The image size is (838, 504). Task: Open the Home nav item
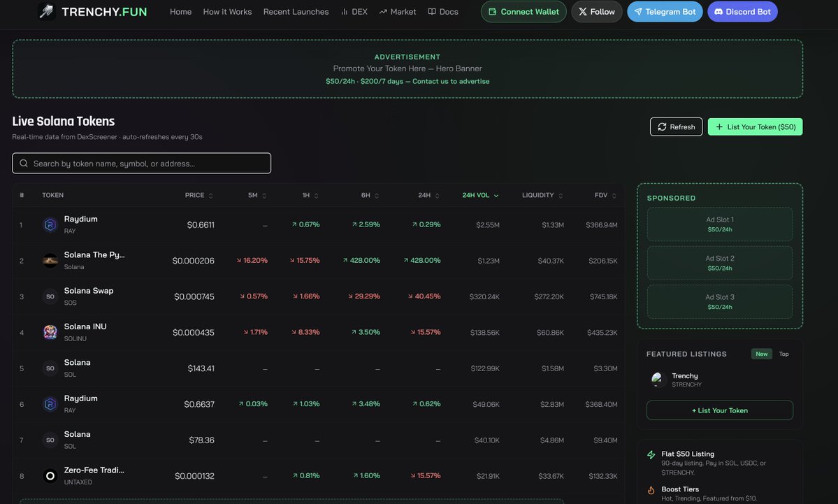pyautogui.click(x=180, y=11)
